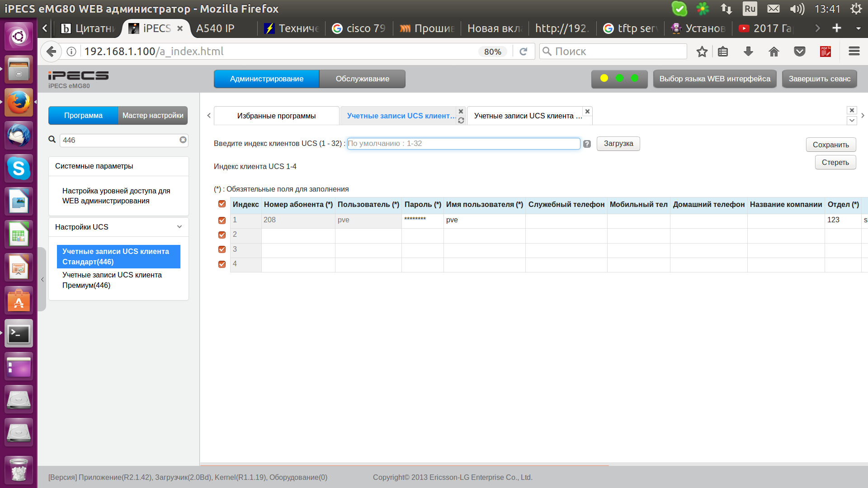Image resolution: width=868 pixels, height=488 pixels.
Task: Click the bookmark star icon
Action: point(702,52)
